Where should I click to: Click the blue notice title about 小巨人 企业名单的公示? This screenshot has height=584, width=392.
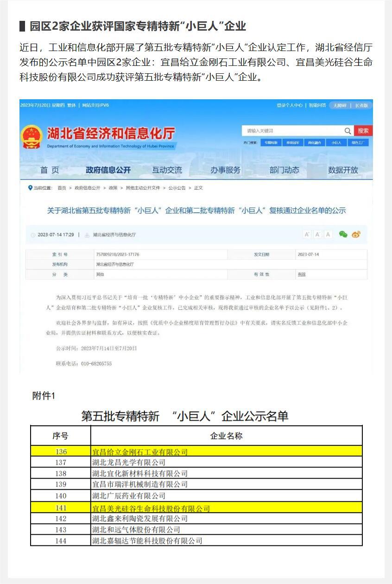pos(196,211)
